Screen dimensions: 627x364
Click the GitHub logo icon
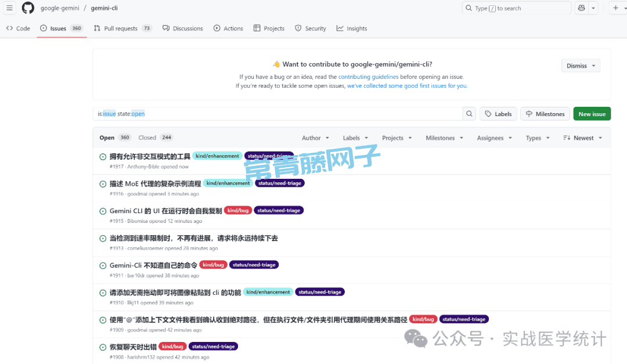(28, 8)
